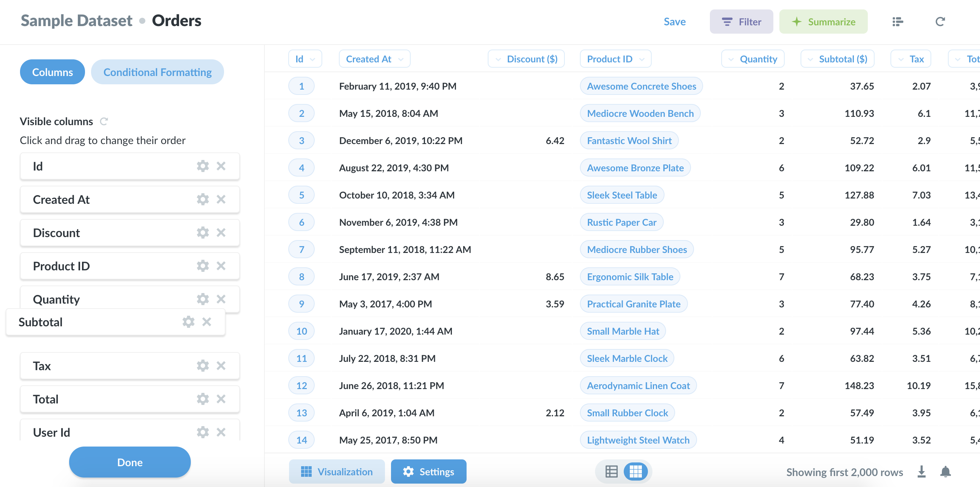Click the alert bell icon
This screenshot has width=980, height=487.
945,471
